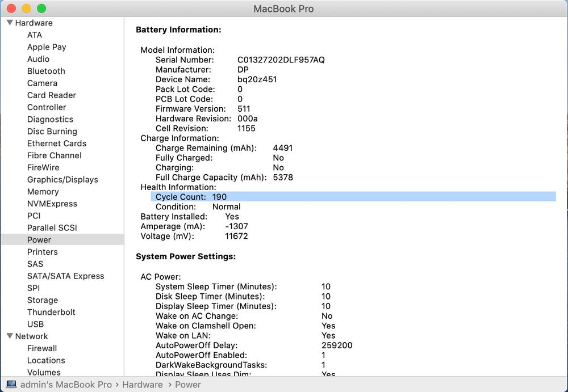Image resolution: width=568 pixels, height=392 pixels.
Task: Select Volumes under Network
Action: coord(44,372)
